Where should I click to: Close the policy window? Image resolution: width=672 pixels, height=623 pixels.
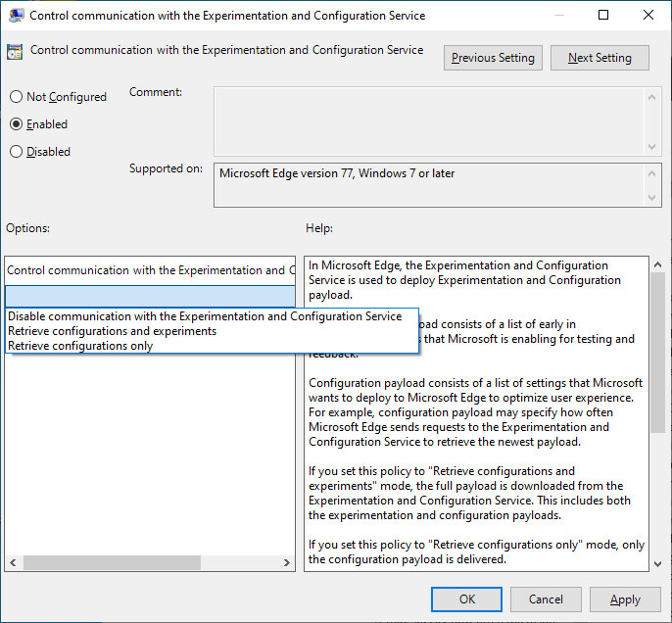click(x=648, y=15)
